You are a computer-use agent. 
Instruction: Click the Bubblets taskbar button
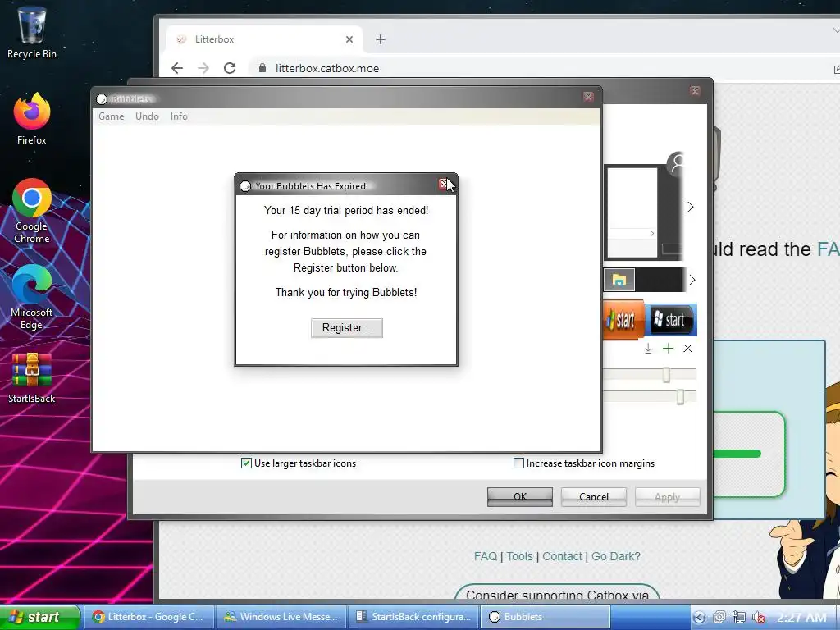coord(545,617)
